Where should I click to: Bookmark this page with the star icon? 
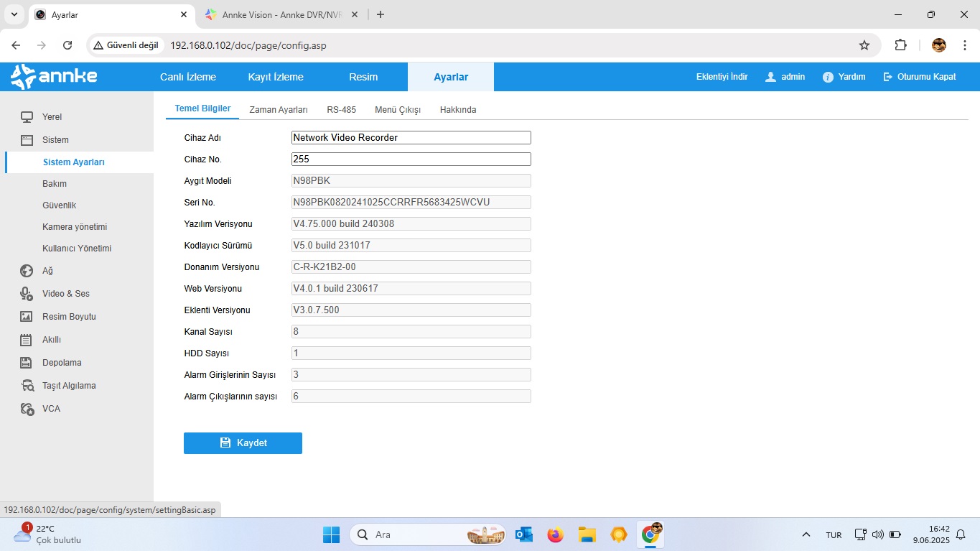pyautogui.click(x=864, y=45)
